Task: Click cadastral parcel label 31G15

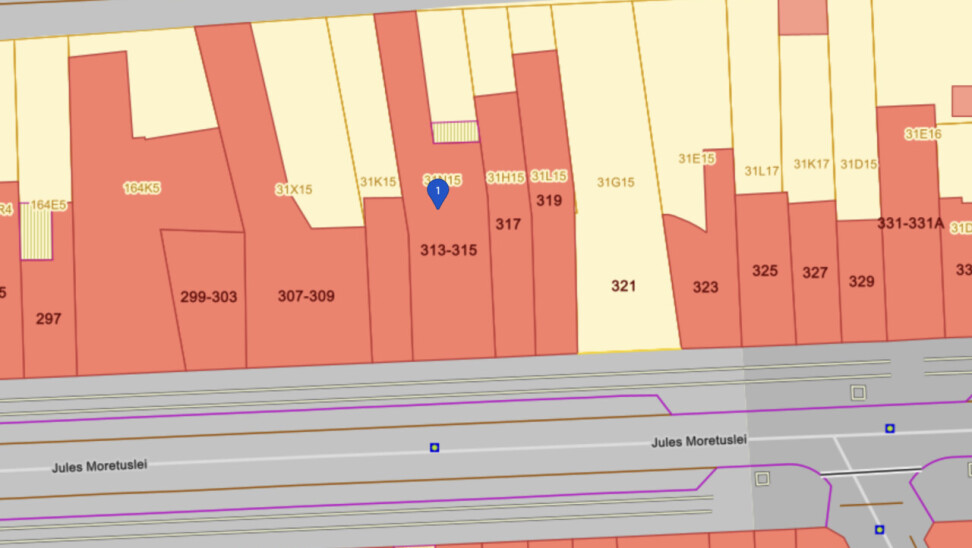Action: 616,182
